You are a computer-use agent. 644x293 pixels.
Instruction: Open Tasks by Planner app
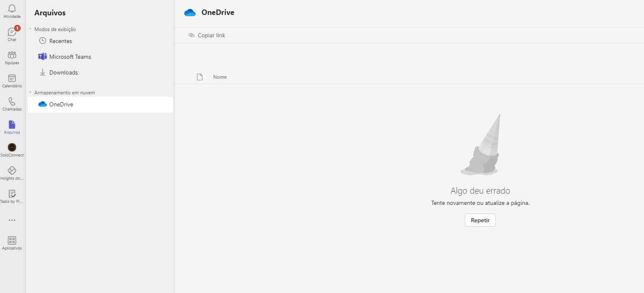[12, 197]
